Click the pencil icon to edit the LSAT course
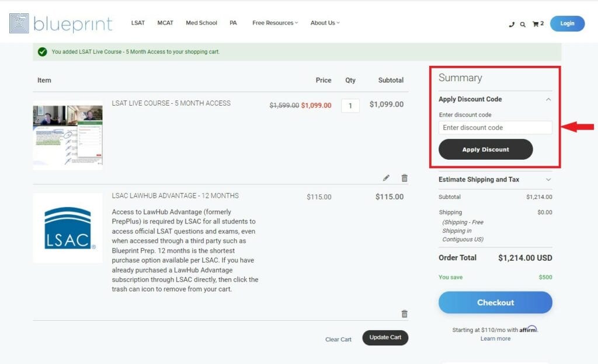This screenshot has width=598, height=364. (386, 177)
